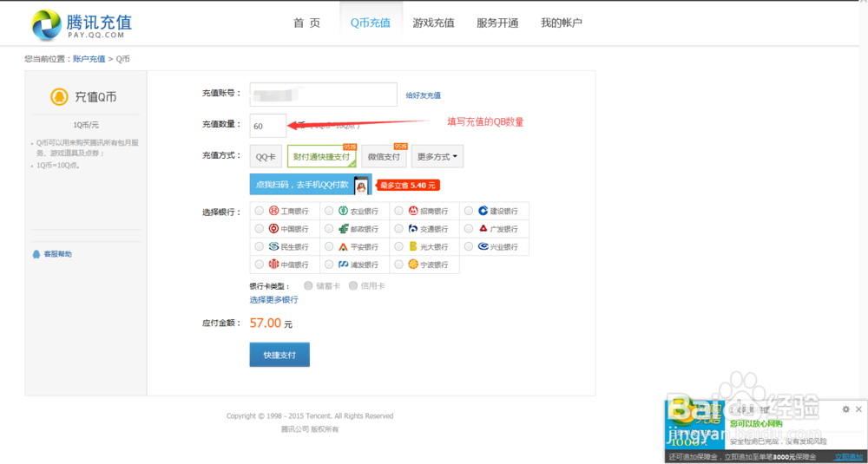Select the 兴业银行 radio button
Screen dimensions: 868x464
tap(469, 246)
